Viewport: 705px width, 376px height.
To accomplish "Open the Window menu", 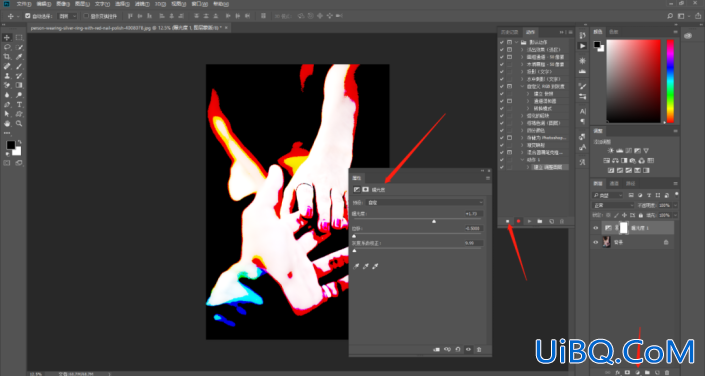I will 199,4.
